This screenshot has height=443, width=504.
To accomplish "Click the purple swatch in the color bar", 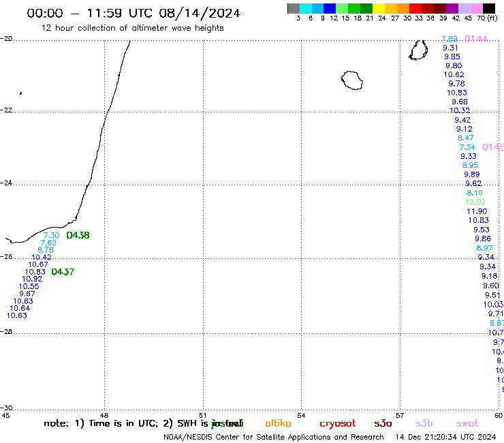I will [452, 8].
